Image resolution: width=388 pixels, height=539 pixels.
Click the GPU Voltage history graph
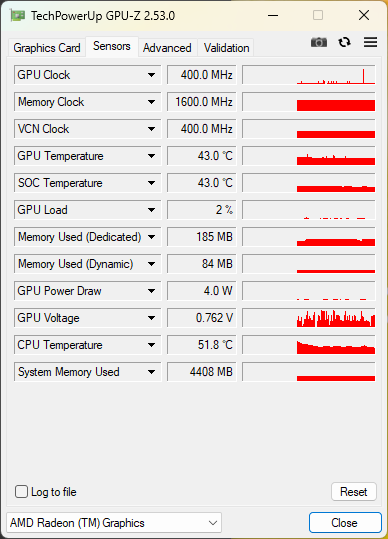(309, 318)
